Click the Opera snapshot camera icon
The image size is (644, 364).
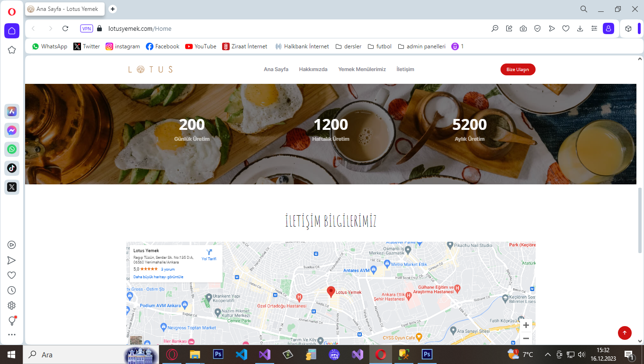click(x=523, y=28)
